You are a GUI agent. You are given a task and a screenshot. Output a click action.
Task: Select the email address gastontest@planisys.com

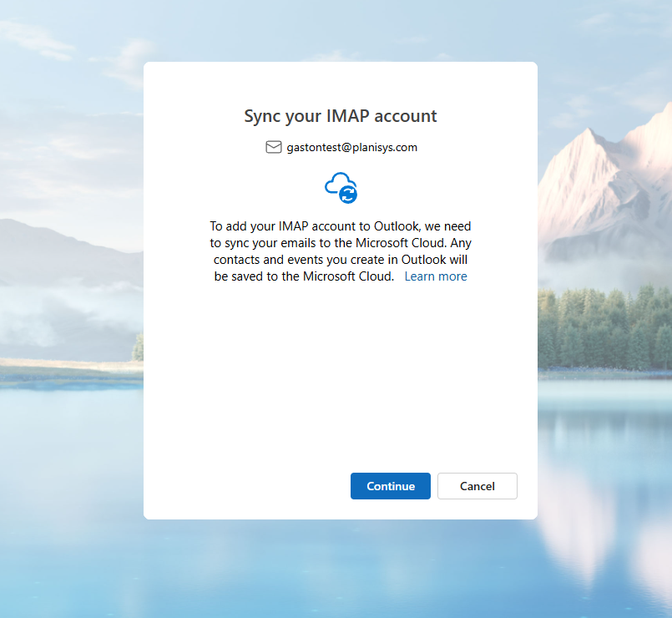click(351, 147)
